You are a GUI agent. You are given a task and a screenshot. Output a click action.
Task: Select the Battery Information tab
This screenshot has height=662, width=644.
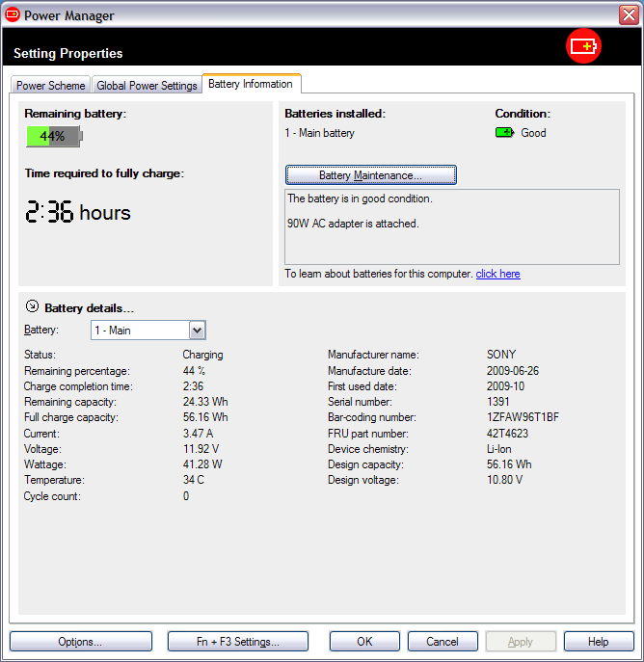(251, 85)
